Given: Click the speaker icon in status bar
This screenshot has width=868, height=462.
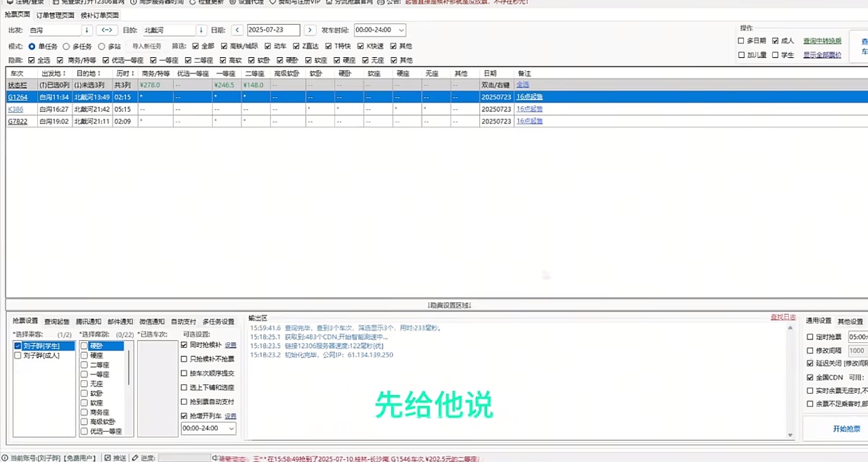Looking at the screenshot, I should 215,457.
